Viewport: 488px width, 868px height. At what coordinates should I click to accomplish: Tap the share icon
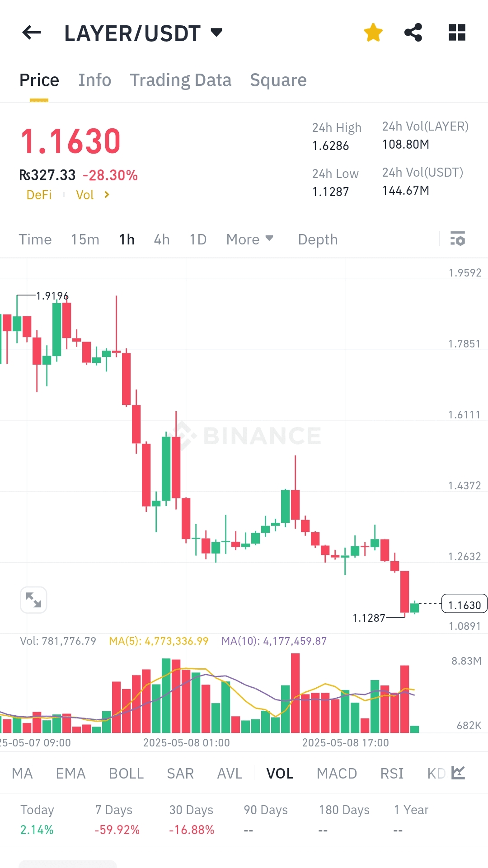[413, 33]
